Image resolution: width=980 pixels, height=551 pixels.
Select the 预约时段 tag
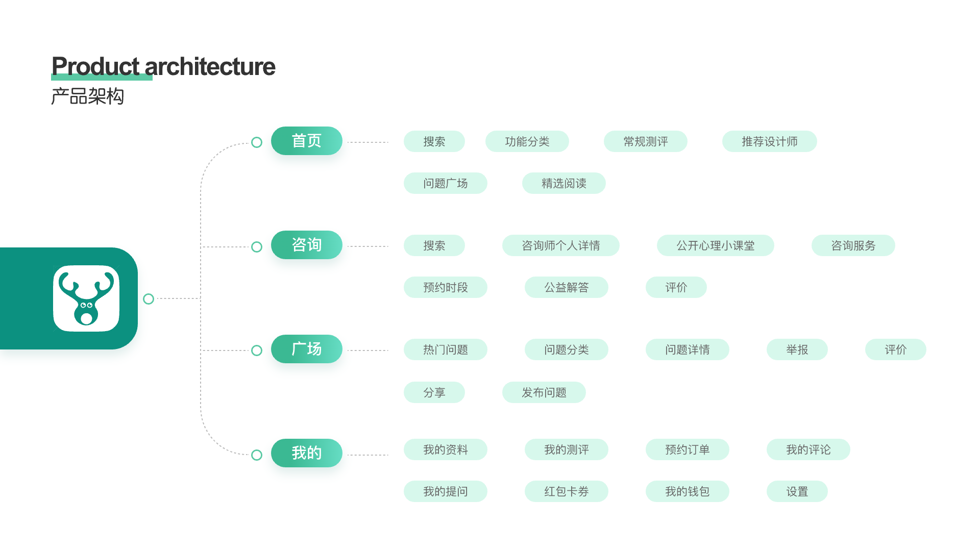point(445,287)
